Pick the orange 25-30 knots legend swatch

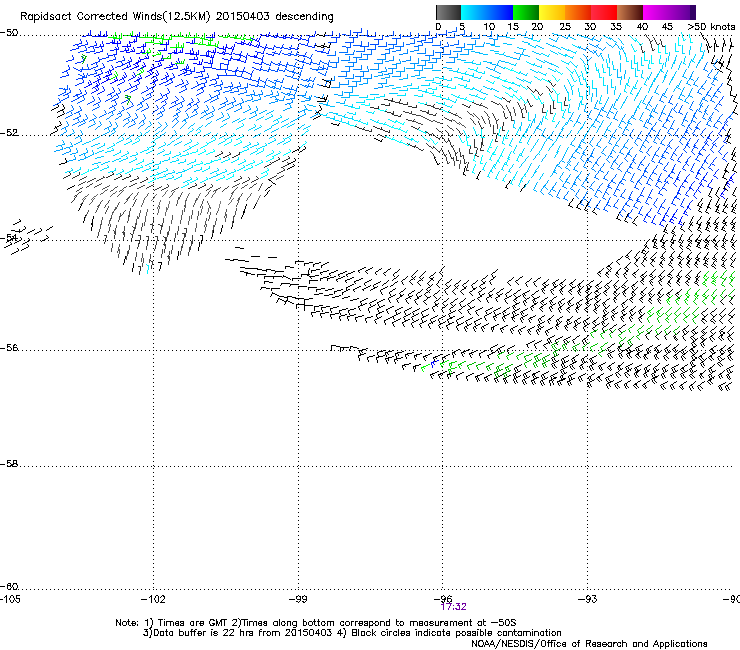coord(578,12)
